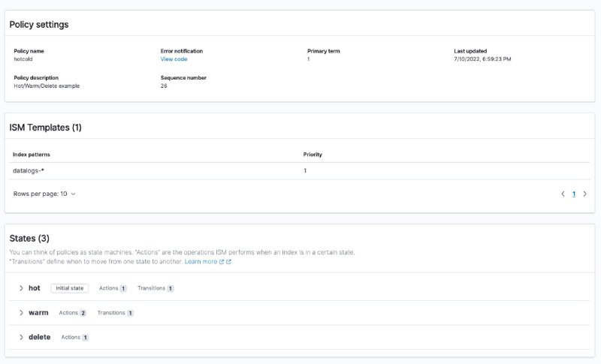
Task: Expand the warm state chevron
Action: (x=21, y=313)
